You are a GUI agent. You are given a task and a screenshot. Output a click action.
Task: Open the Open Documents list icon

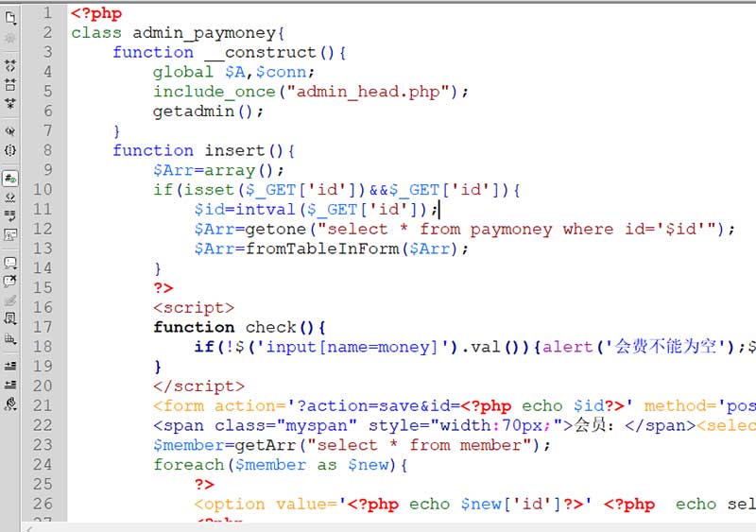(x=10, y=18)
